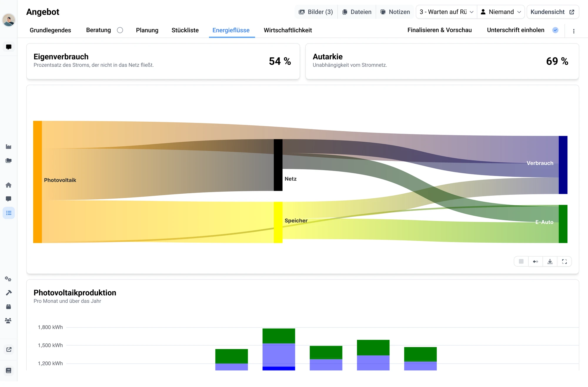The image size is (588, 387).
Task: Open fullscreen view of Sankey chart
Action: [x=564, y=261]
